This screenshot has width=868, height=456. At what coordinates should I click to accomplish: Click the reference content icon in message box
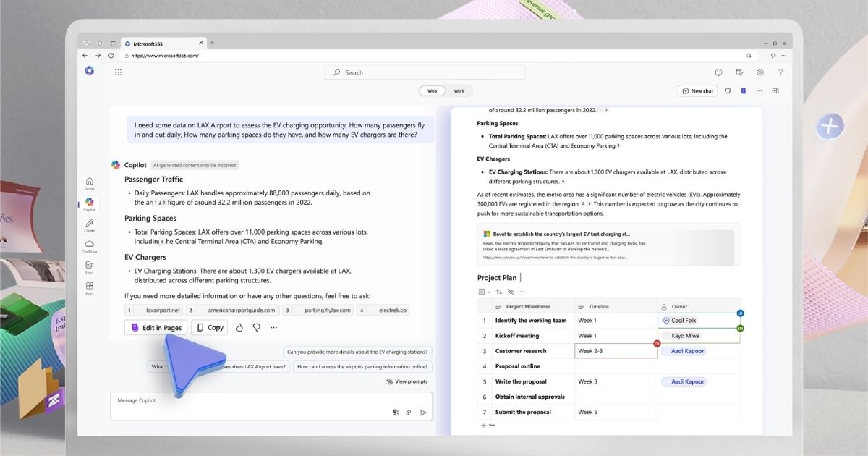[396, 413]
